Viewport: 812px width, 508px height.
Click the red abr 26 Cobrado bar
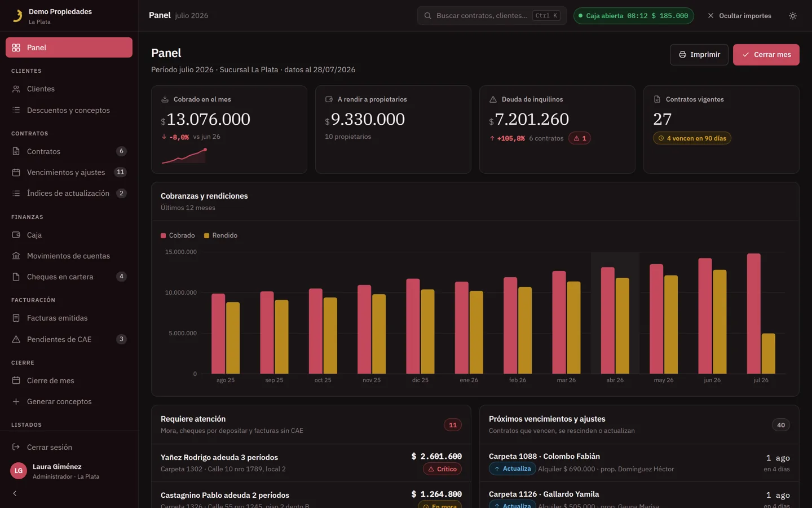tap(608, 321)
